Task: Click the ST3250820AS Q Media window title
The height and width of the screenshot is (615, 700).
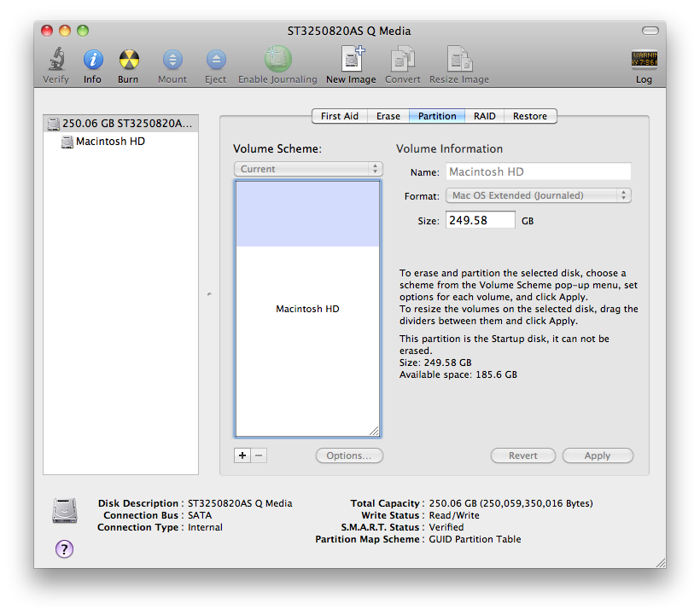Action: pos(349,31)
